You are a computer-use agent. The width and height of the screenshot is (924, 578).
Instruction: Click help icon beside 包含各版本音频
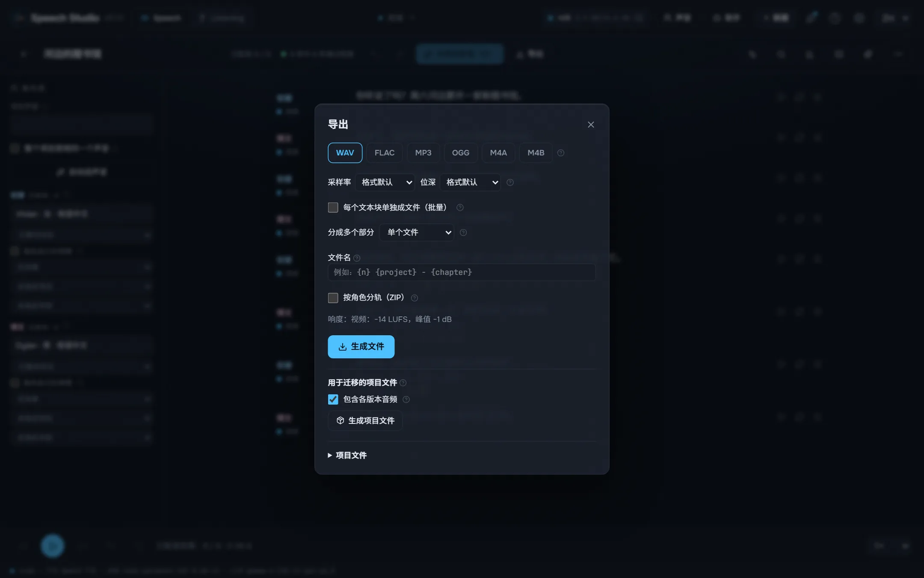click(406, 399)
